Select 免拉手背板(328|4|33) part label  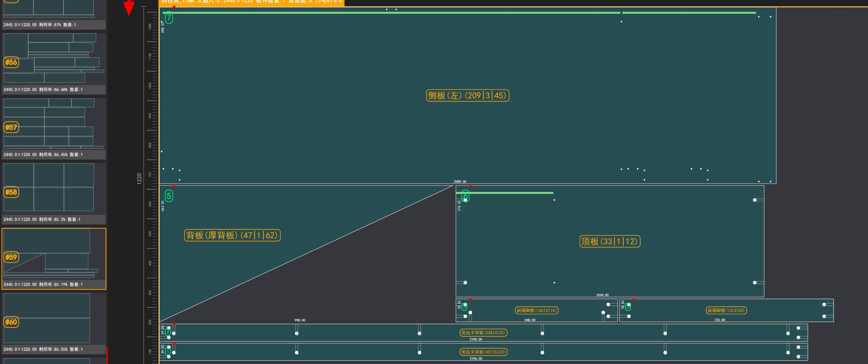click(x=483, y=333)
